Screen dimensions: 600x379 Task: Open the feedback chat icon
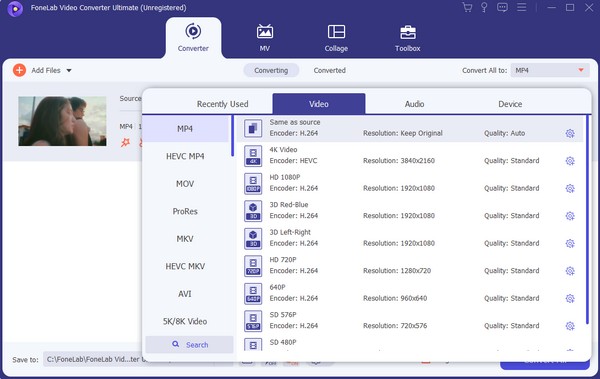pyautogui.click(x=502, y=7)
